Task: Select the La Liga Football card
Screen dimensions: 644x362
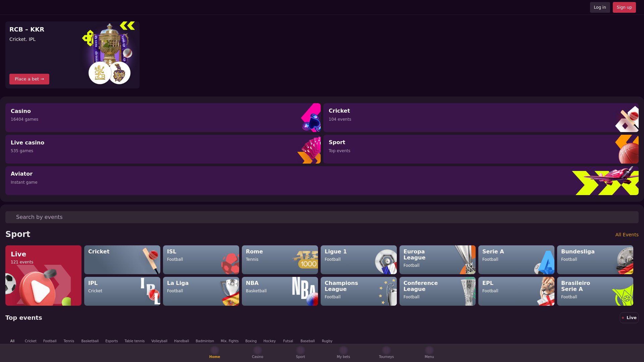Action: point(201,291)
